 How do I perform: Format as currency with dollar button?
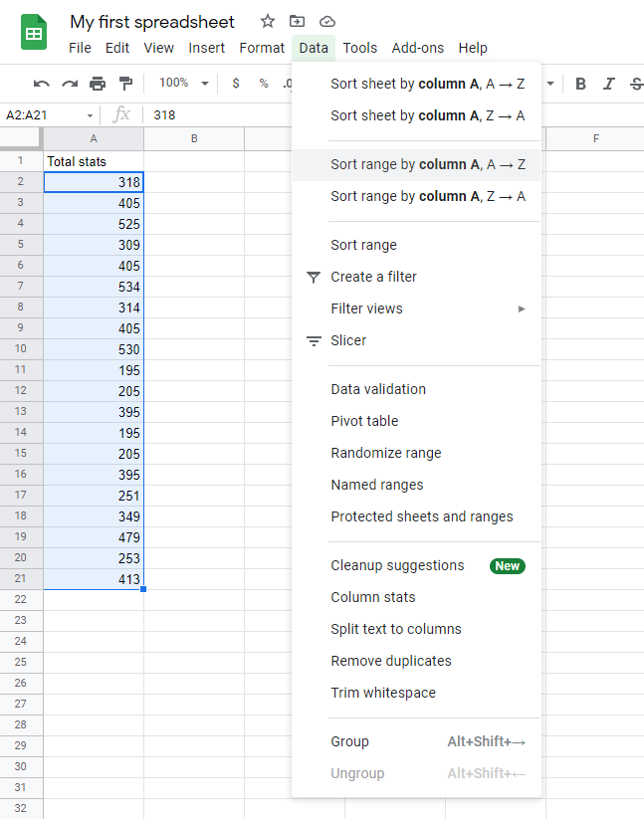(x=236, y=84)
